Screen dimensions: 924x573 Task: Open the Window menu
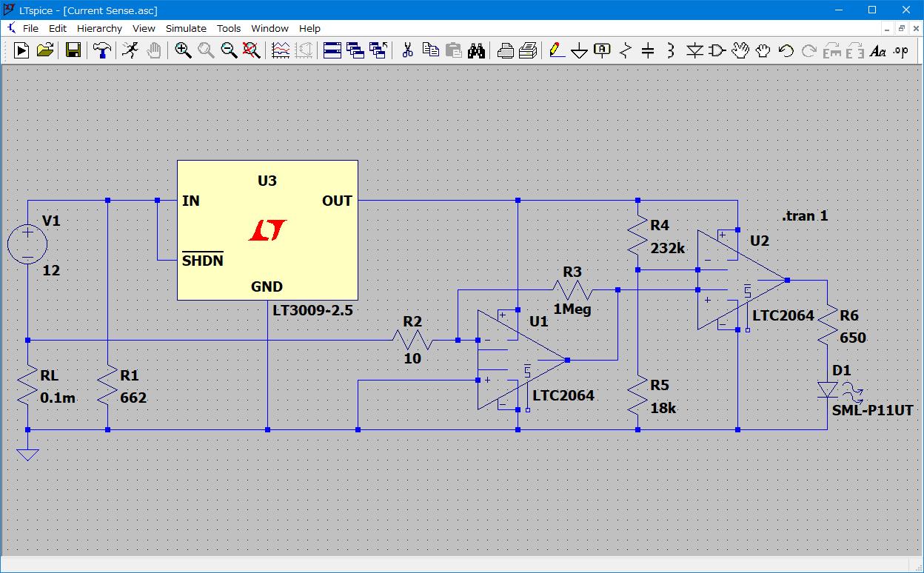[269, 28]
